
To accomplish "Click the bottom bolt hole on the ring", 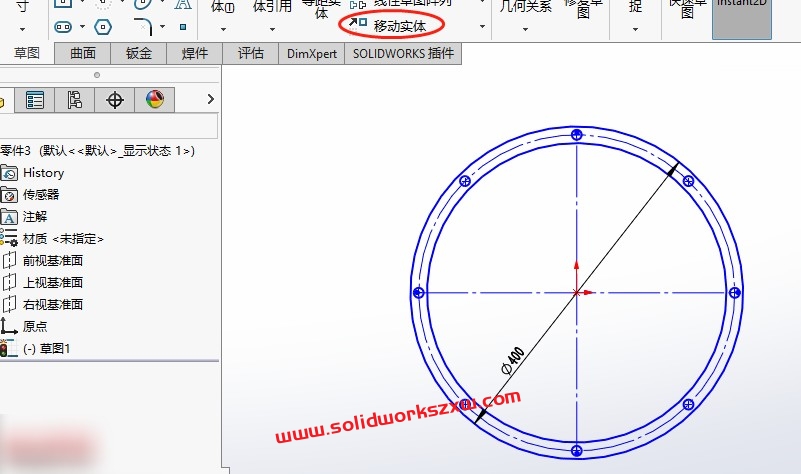I will [x=577, y=451].
